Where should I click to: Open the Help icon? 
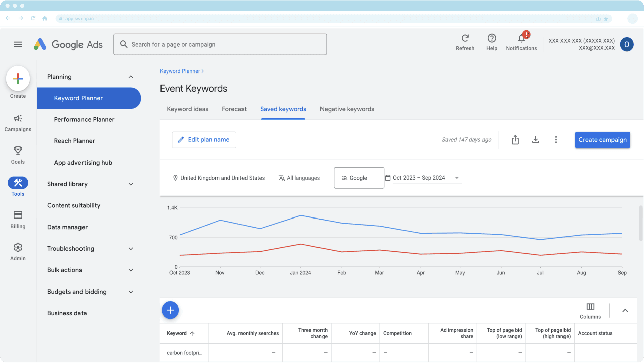[x=492, y=39]
